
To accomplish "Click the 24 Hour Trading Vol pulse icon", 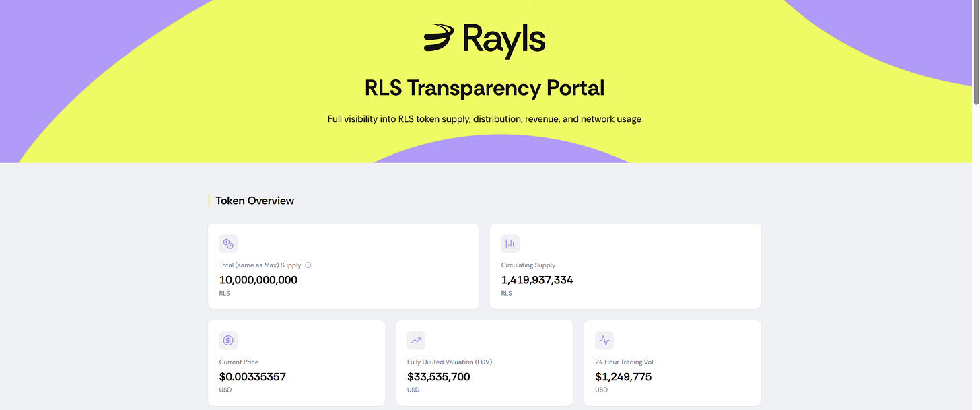I will 604,340.
